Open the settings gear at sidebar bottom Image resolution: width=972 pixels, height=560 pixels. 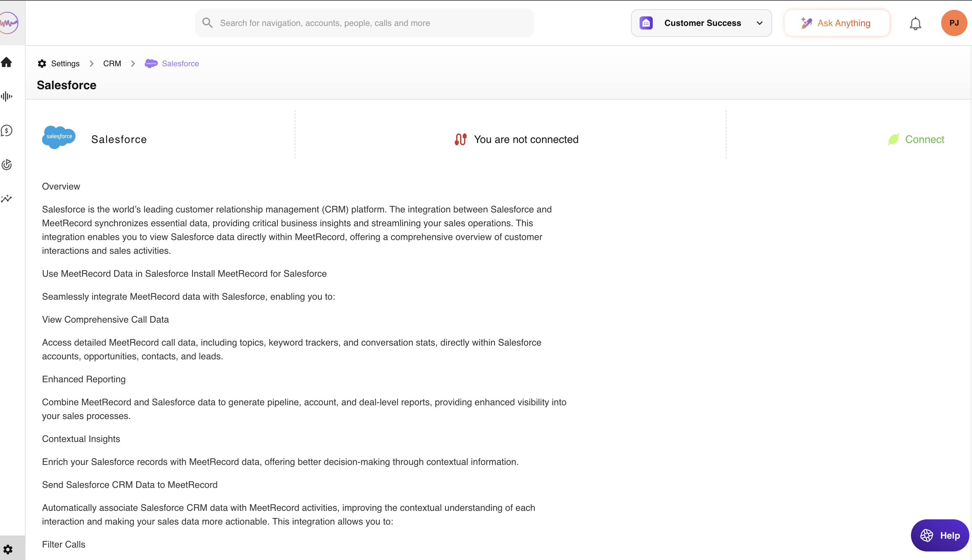[x=8, y=549]
